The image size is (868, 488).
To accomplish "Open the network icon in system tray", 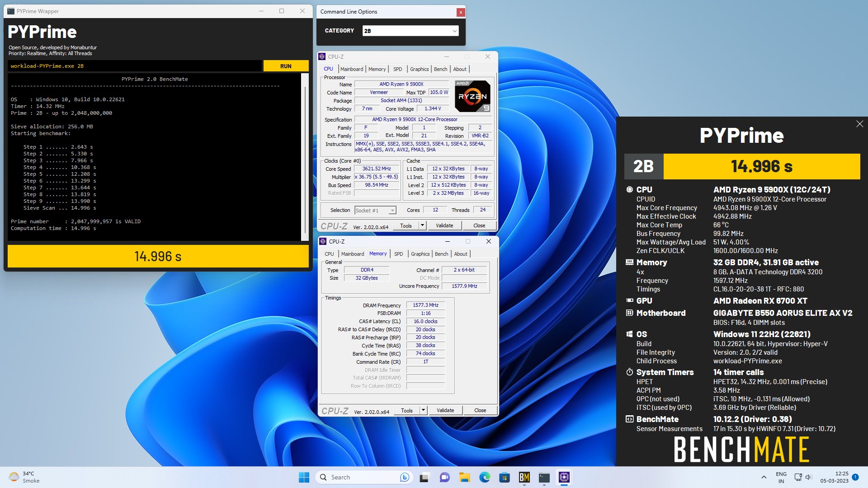I will (798, 477).
